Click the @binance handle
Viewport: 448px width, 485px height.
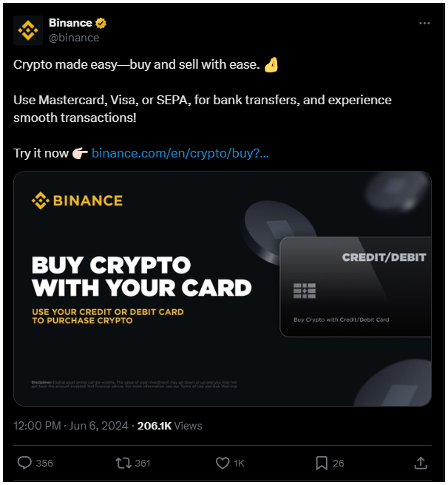coord(73,38)
